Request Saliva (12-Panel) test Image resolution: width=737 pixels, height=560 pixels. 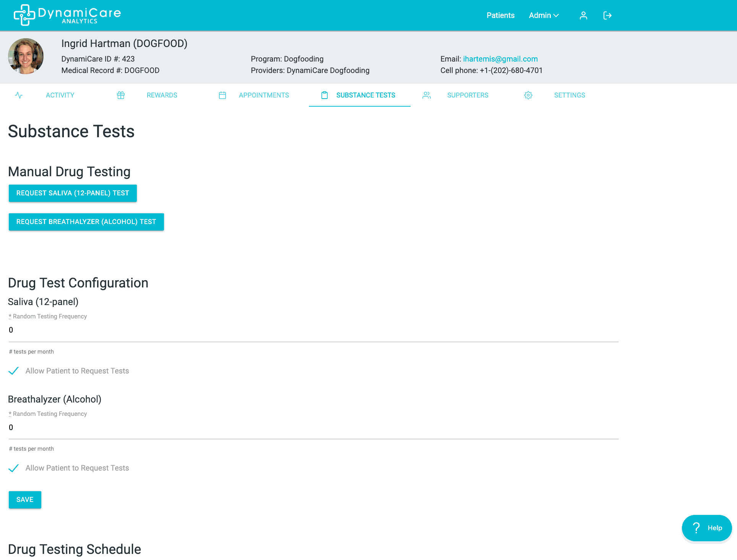(73, 193)
